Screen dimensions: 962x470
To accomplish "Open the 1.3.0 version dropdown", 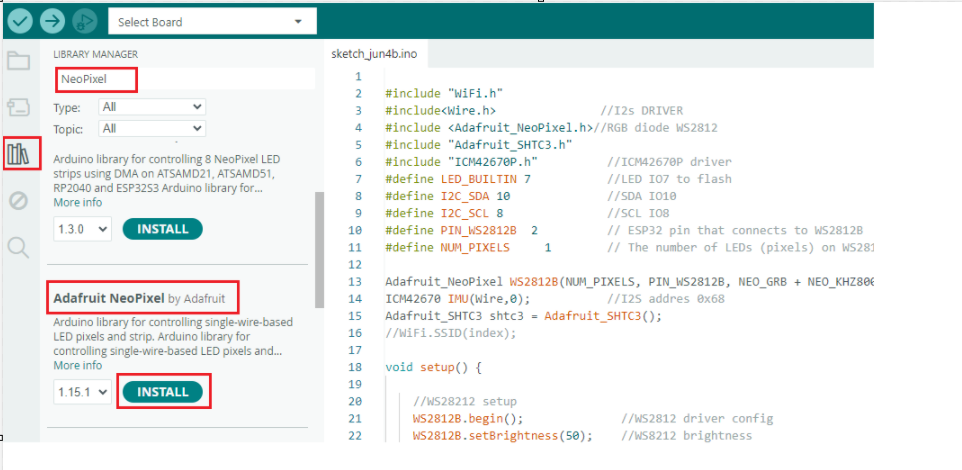I will click(82, 229).
